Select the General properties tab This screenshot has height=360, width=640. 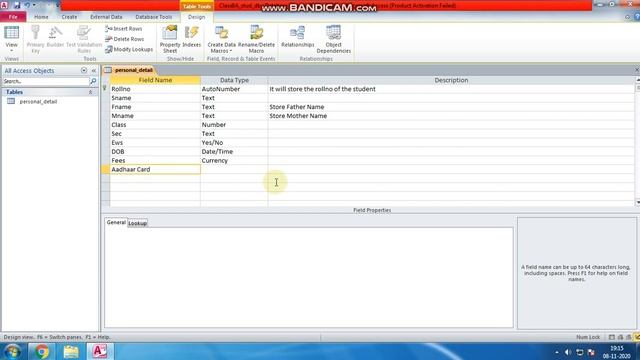tap(116, 222)
